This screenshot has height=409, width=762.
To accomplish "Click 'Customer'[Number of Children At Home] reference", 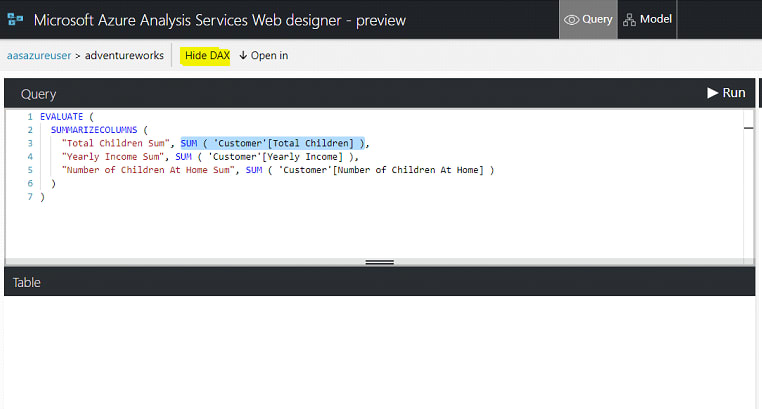I will (381, 170).
